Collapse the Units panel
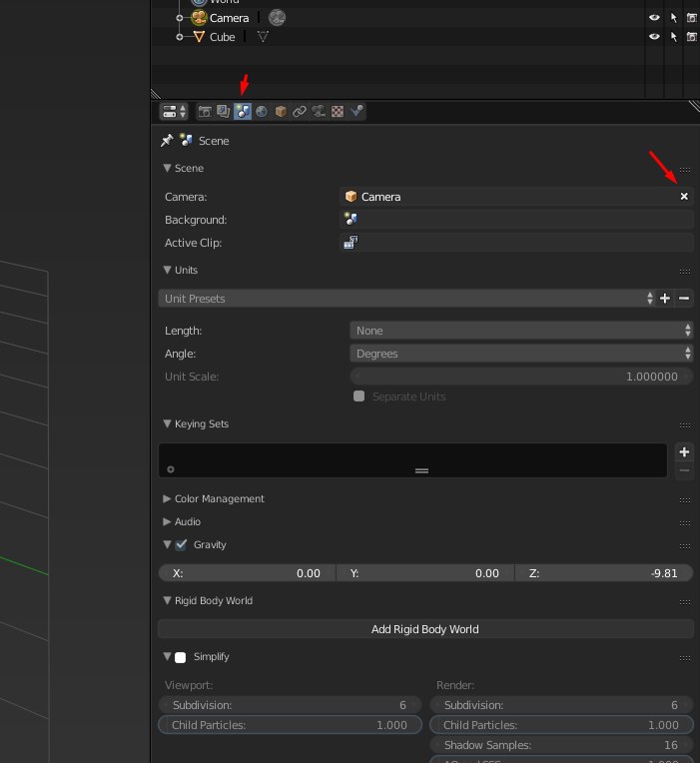Viewport: 700px width, 763px height. [x=168, y=270]
